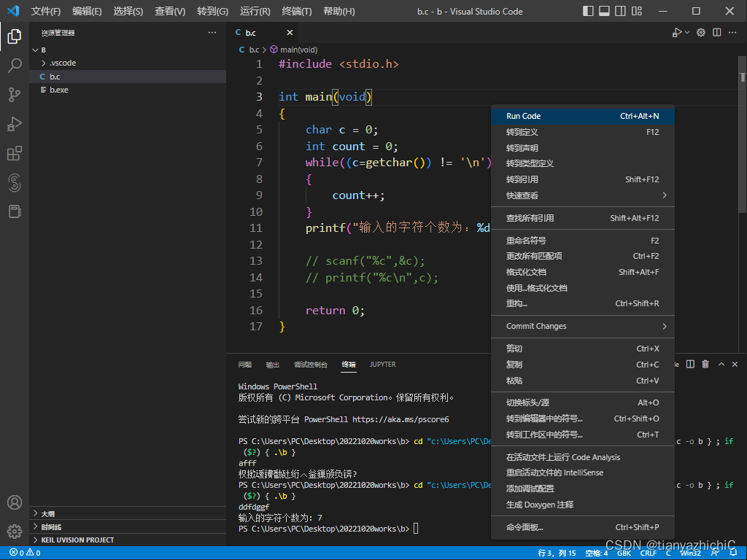Screen dimensions: 747x560
Task: Open Manage gear in activity bar
Action: [x=15, y=531]
